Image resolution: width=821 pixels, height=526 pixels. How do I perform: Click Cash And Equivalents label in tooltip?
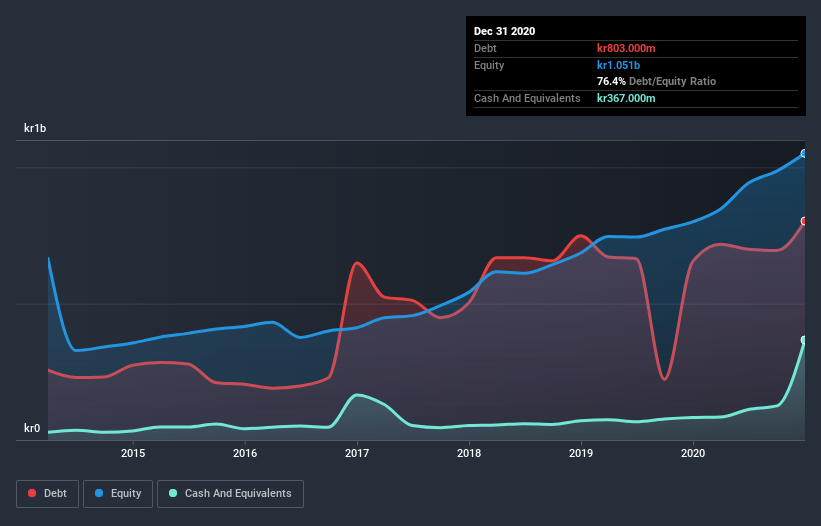[527, 98]
